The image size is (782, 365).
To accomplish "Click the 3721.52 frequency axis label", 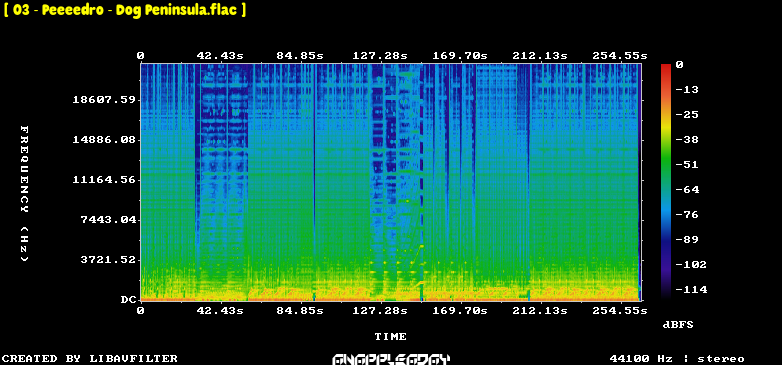I will (108, 260).
